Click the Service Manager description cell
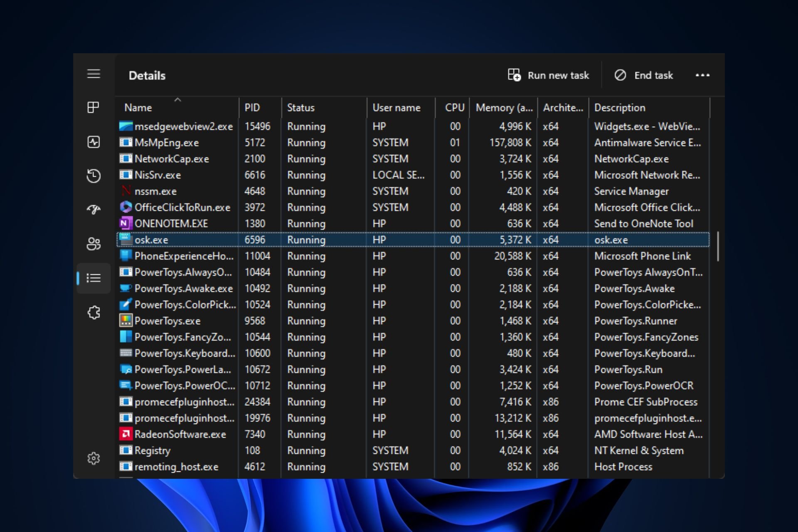 [631, 191]
